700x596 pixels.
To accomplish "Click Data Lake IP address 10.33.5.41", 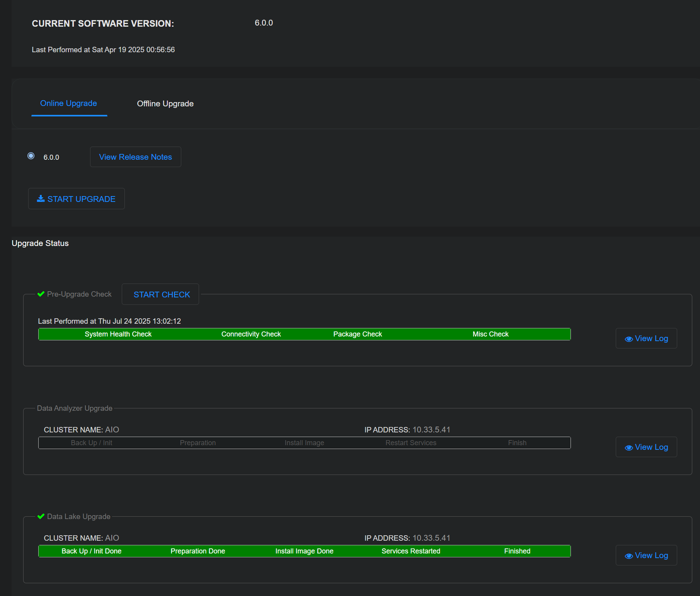I will coord(431,538).
